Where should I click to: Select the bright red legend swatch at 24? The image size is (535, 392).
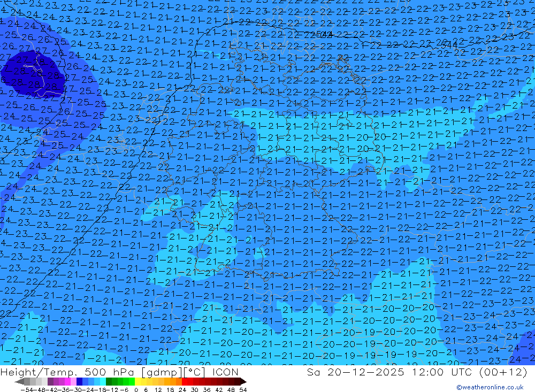coord(185,381)
